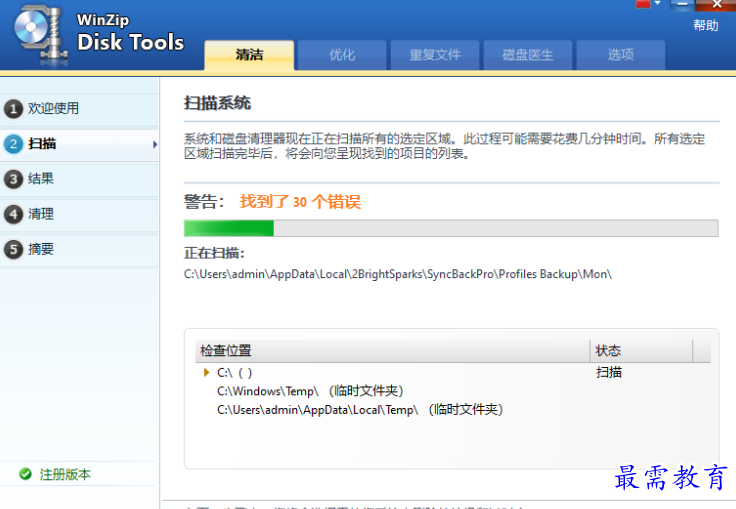Select step 1 number badge for 欢迎使用
736x509 pixels.
click(x=13, y=109)
